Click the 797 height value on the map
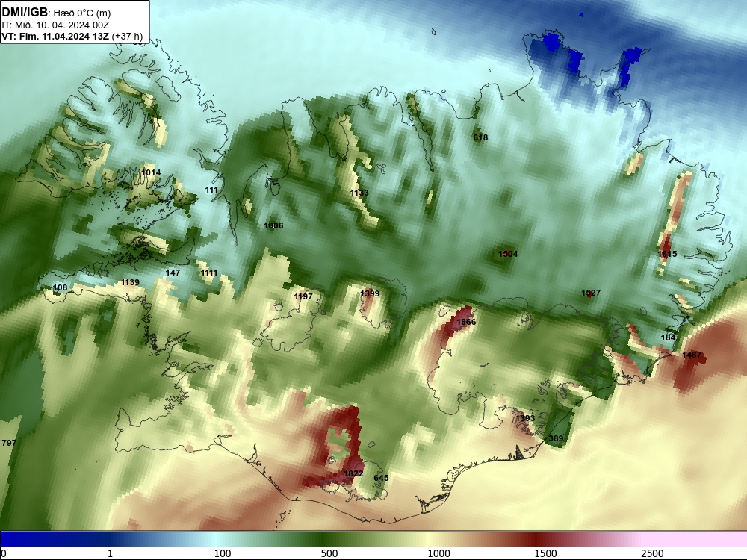Screen dimensions: 747x560 (x=9, y=442)
